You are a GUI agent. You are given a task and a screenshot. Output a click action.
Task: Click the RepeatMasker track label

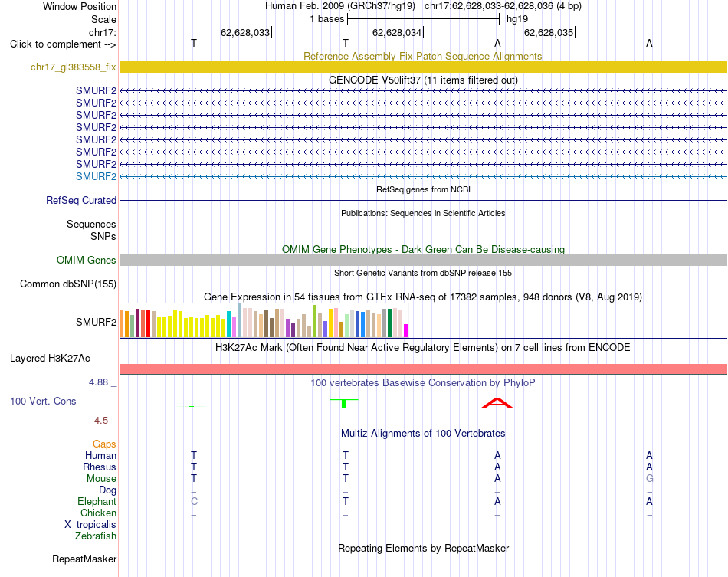(x=84, y=559)
